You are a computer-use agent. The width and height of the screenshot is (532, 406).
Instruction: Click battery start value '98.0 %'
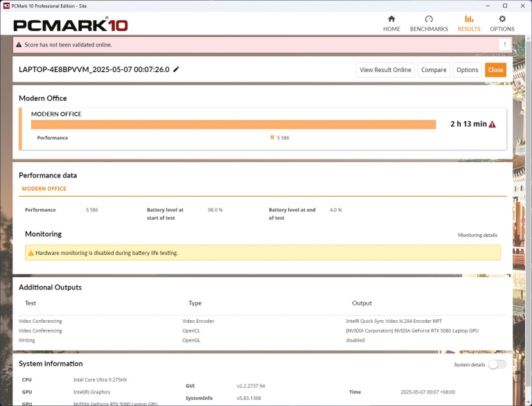point(215,210)
